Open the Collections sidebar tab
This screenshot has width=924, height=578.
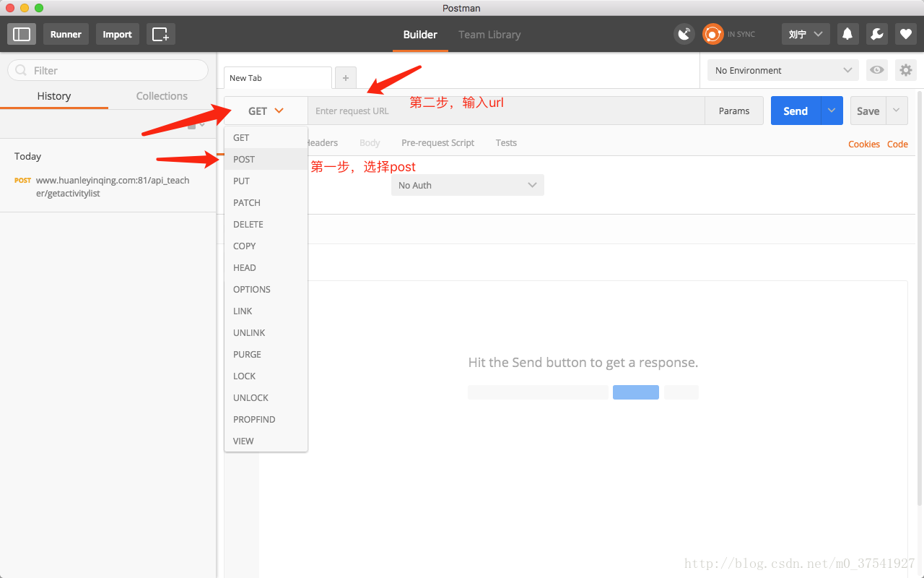162,96
